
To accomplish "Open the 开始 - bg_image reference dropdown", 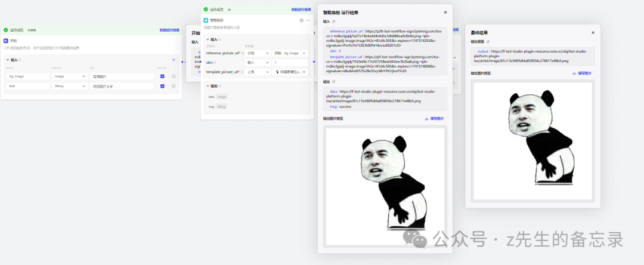I will pos(290,53).
